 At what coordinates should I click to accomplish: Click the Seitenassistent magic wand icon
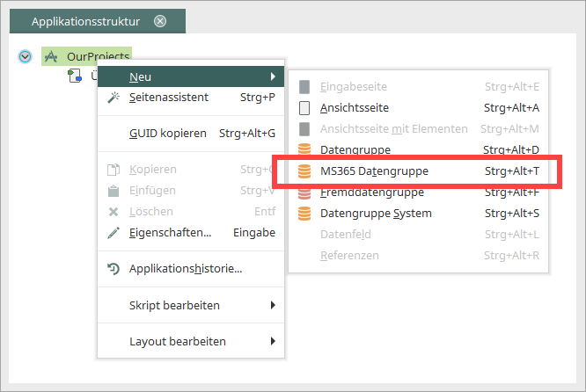(114, 97)
